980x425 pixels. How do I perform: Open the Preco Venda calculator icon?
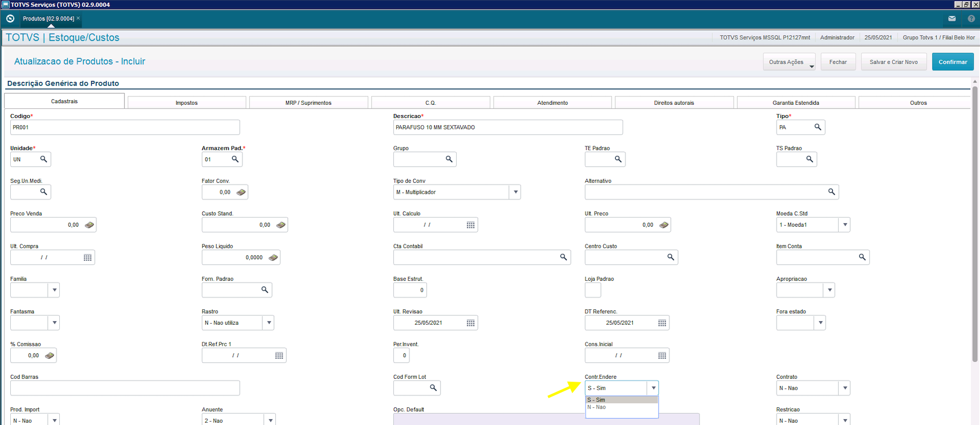point(90,225)
